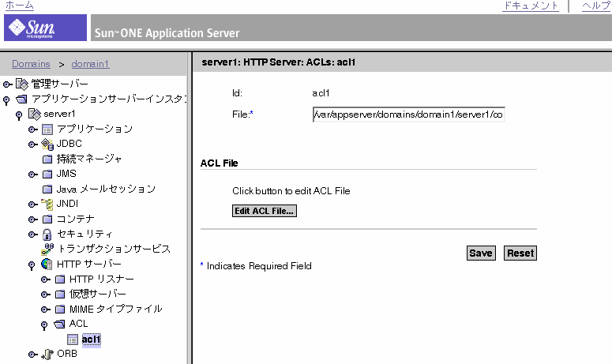612x364 pixels.
Task: Click the 'Click button to edit ACL File' text
Action: click(x=291, y=191)
